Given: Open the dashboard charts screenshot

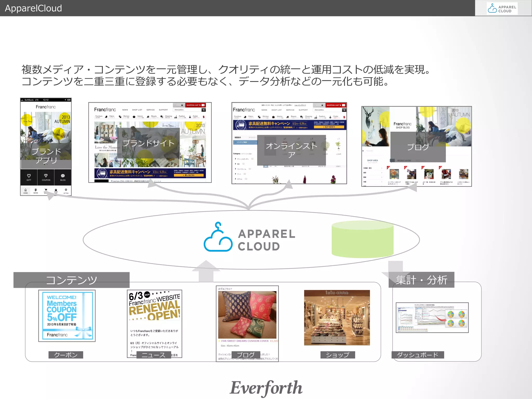Looking at the screenshot, I should coord(432,317).
